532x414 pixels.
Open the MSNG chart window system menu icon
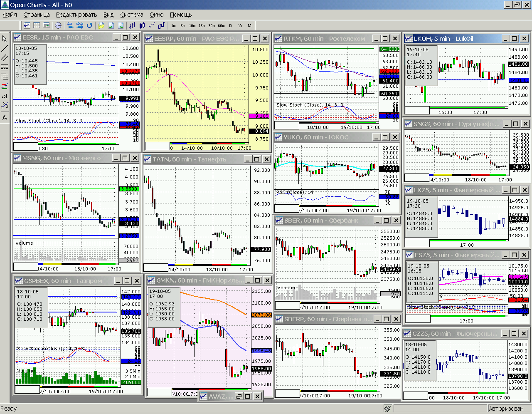pyautogui.click(x=17, y=158)
